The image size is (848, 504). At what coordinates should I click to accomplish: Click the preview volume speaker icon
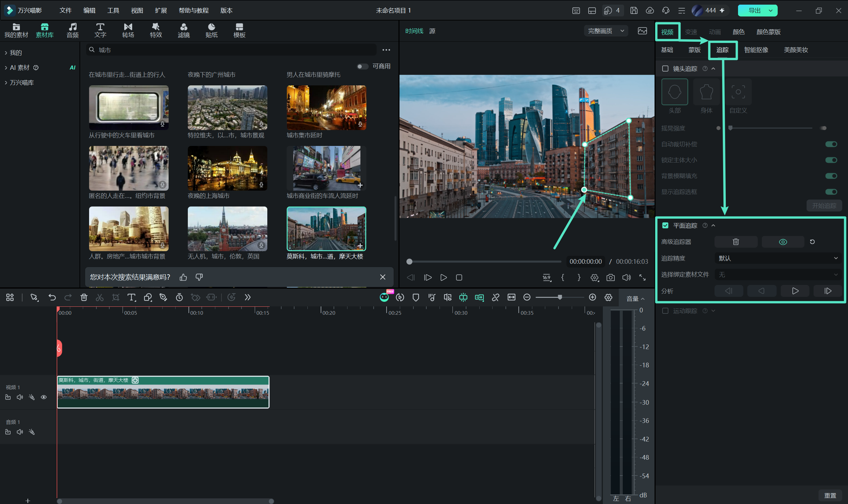(x=626, y=277)
